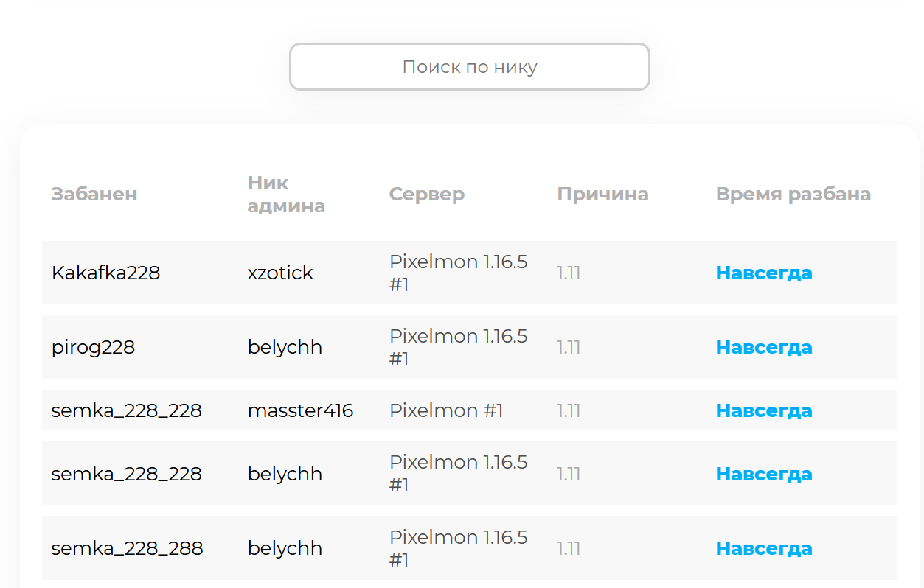The height and width of the screenshot is (588, 924).
Task: Click the Время разбана column header
Action: [793, 194]
